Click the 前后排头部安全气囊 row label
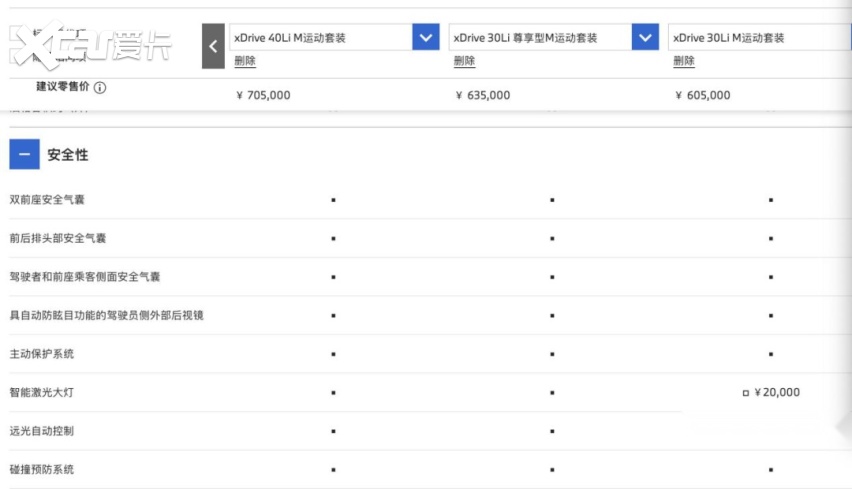The height and width of the screenshot is (489, 852). coord(58,238)
